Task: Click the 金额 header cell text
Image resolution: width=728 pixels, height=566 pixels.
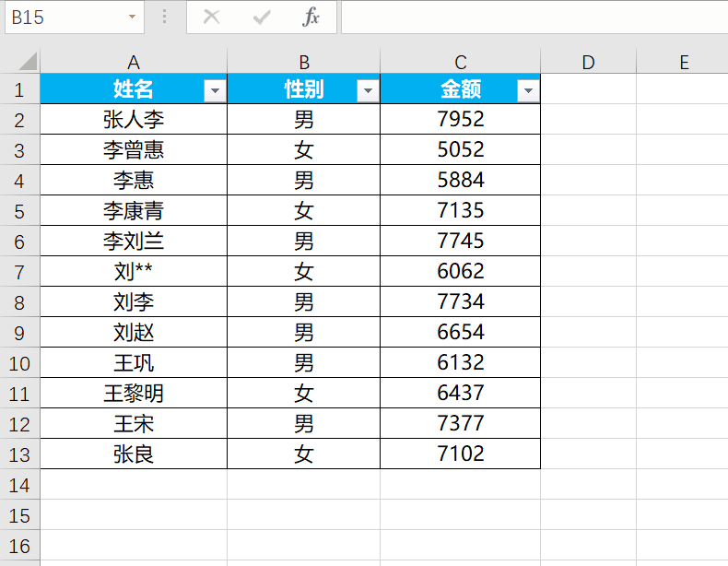Action: pos(461,88)
